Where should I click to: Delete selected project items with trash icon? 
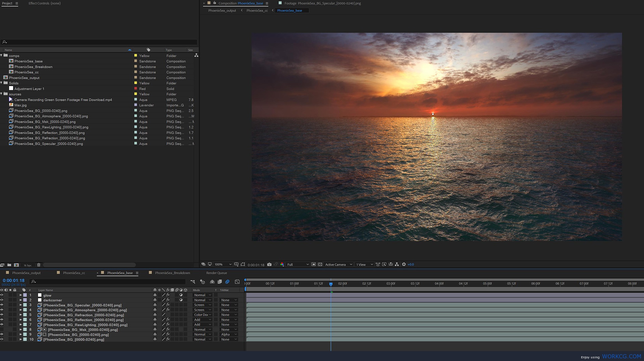pos(39,265)
